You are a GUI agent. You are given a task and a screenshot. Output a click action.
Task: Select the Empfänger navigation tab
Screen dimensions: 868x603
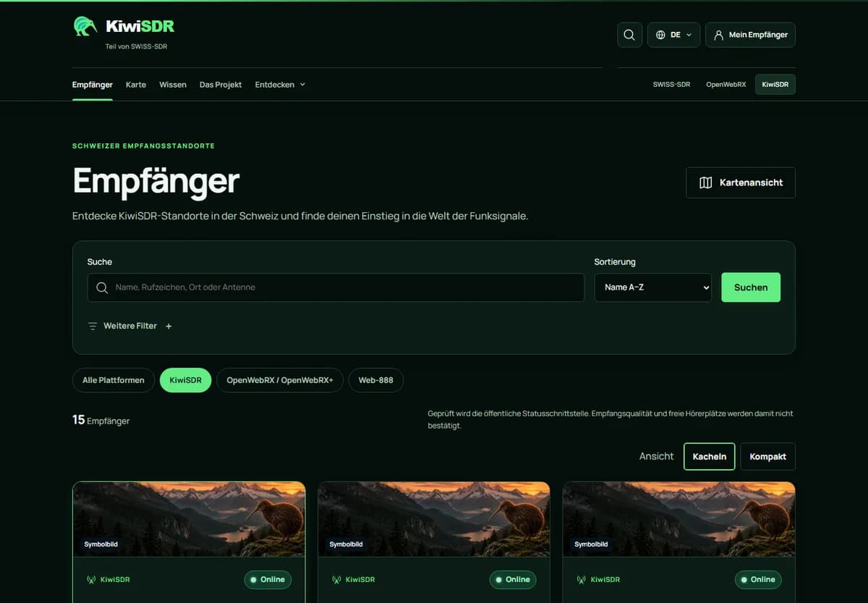[93, 85]
